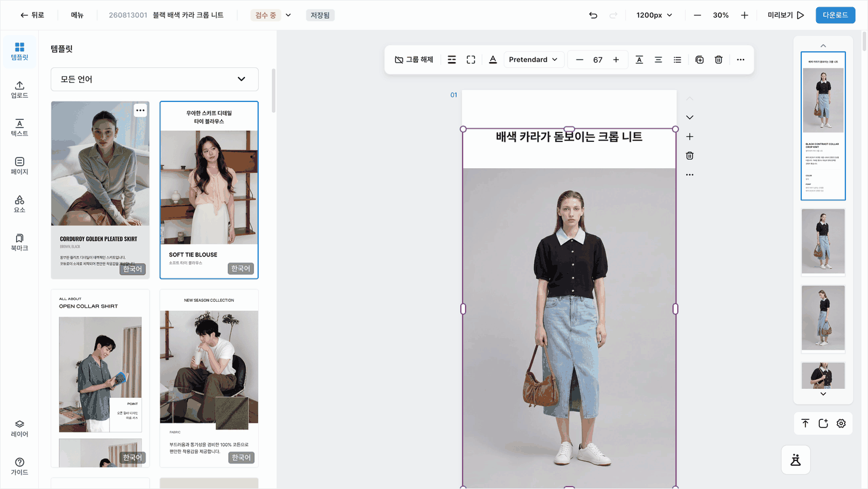Click the dashed frame fit icon
This screenshot has height=489, width=868.
[x=471, y=60]
